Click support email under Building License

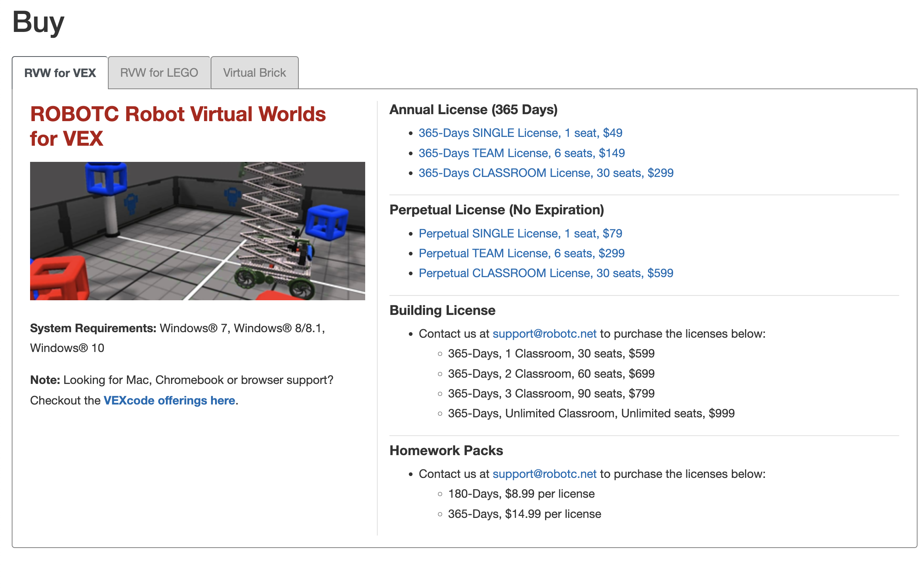click(544, 334)
